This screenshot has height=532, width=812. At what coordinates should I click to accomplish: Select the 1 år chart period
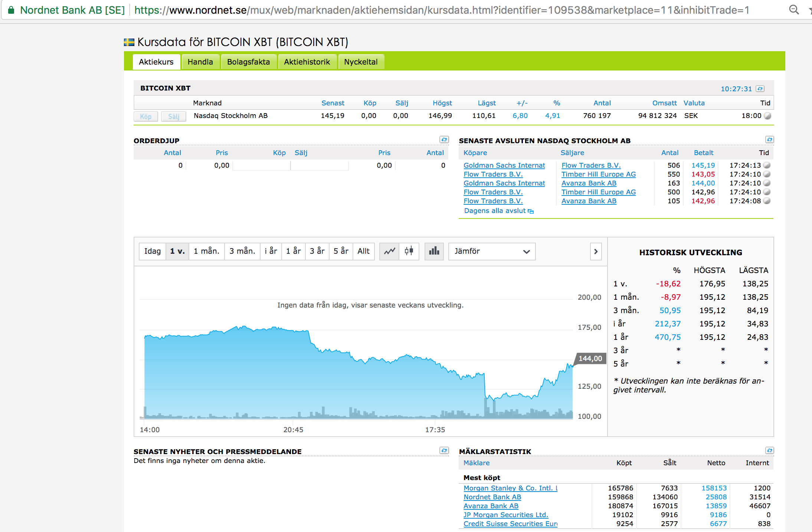293,251
